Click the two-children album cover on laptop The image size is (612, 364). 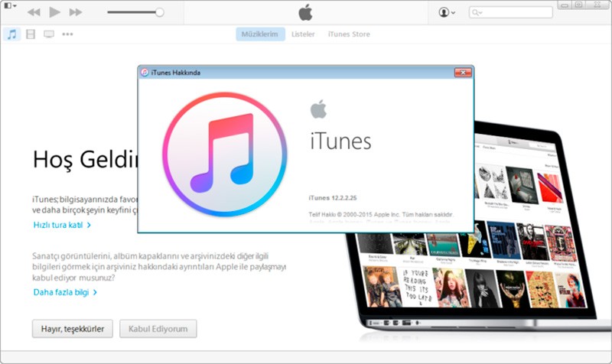381,287
